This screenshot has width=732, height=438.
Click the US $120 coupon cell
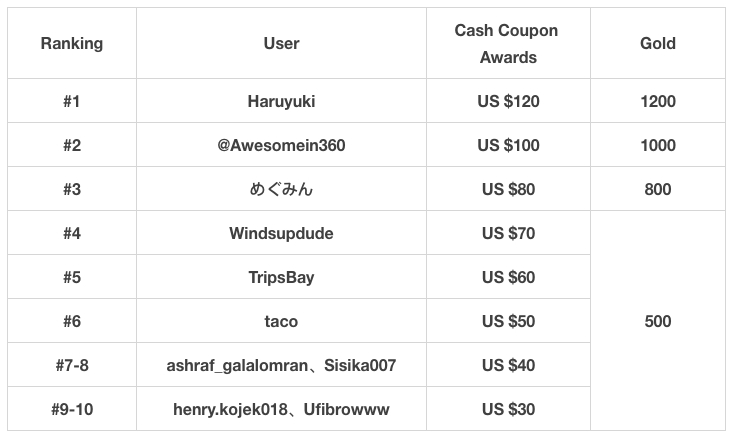508,101
